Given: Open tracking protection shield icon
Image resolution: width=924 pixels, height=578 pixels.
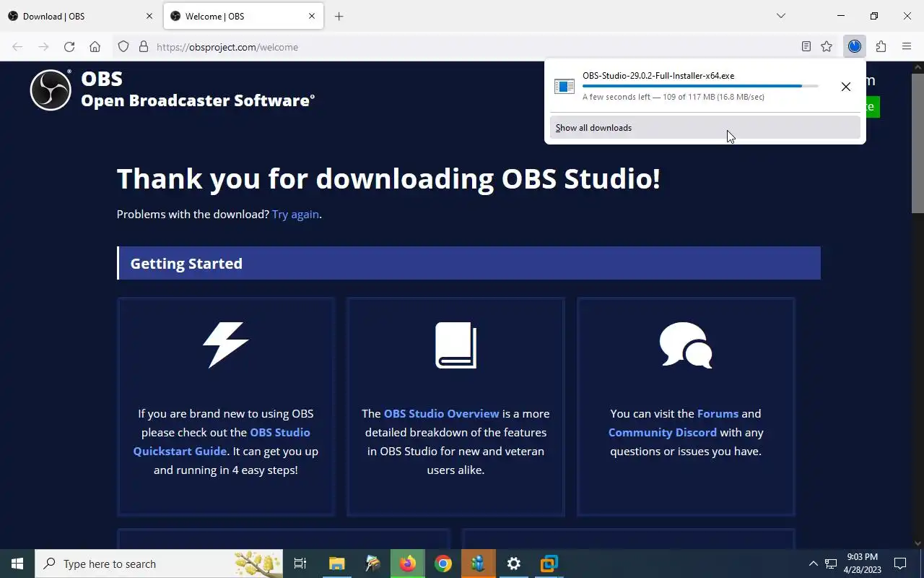Looking at the screenshot, I should click(x=123, y=47).
